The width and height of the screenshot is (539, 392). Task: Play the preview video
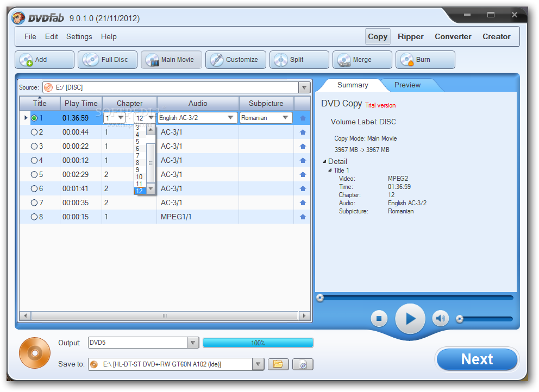[x=410, y=319]
